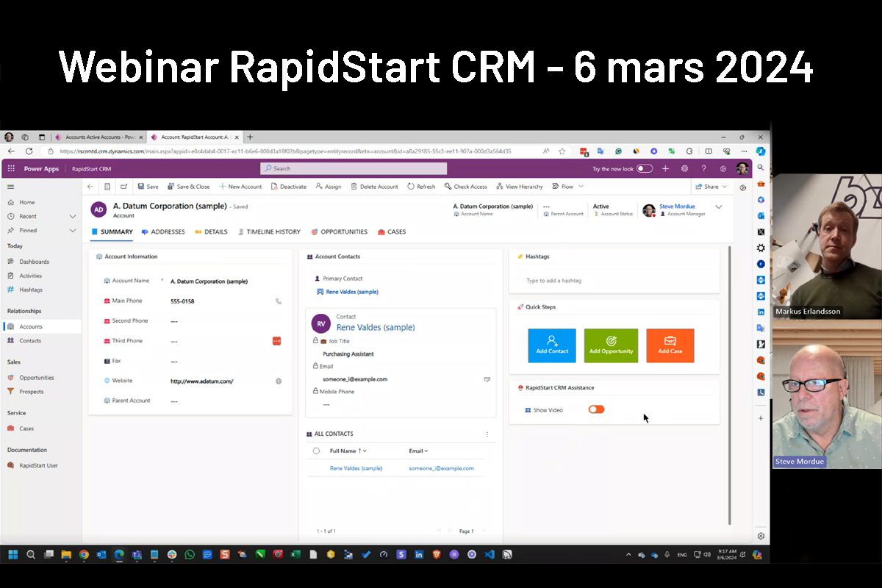Click the back arrow in the command bar

(x=90, y=187)
